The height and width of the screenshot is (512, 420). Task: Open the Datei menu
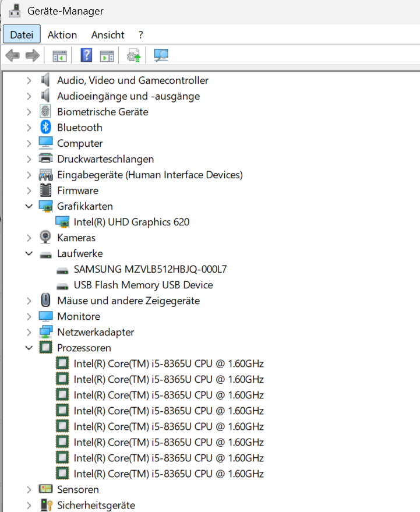22,34
